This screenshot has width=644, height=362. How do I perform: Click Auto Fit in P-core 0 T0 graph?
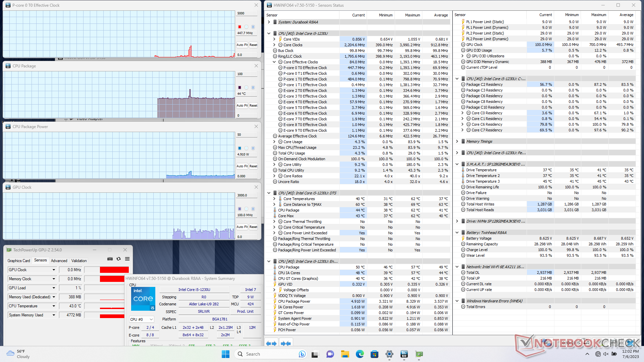coord(242,45)
